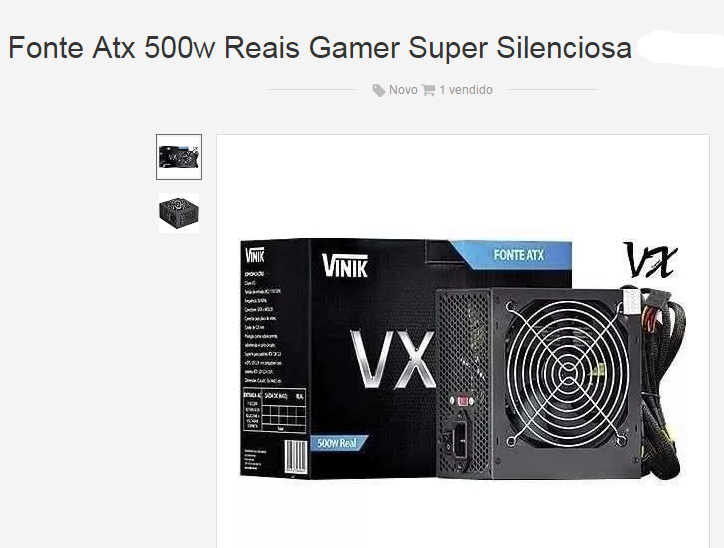Click the small VINIK logo on box side
Screen dimensions: 724x548
click(255, 255)
